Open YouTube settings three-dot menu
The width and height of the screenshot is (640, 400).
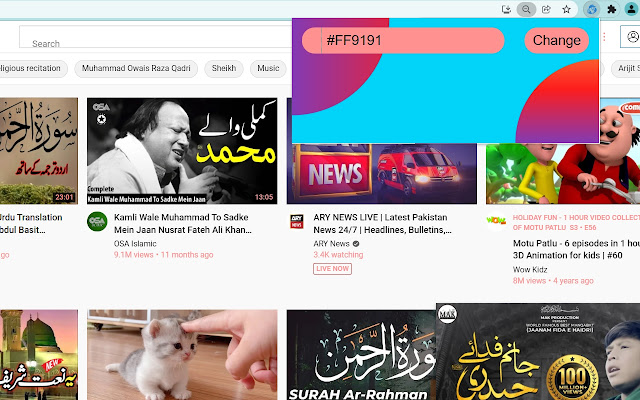(604, 37)
